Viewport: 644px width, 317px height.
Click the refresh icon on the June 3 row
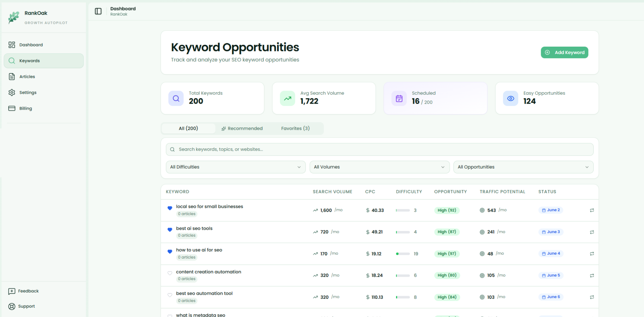592,232
